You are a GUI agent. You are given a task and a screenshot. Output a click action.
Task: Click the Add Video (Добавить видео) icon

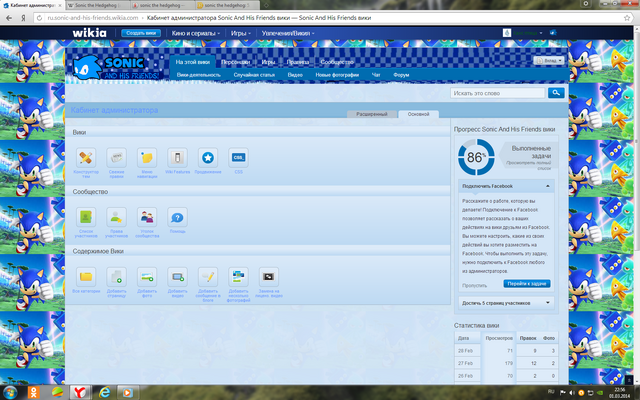[178, 277]
